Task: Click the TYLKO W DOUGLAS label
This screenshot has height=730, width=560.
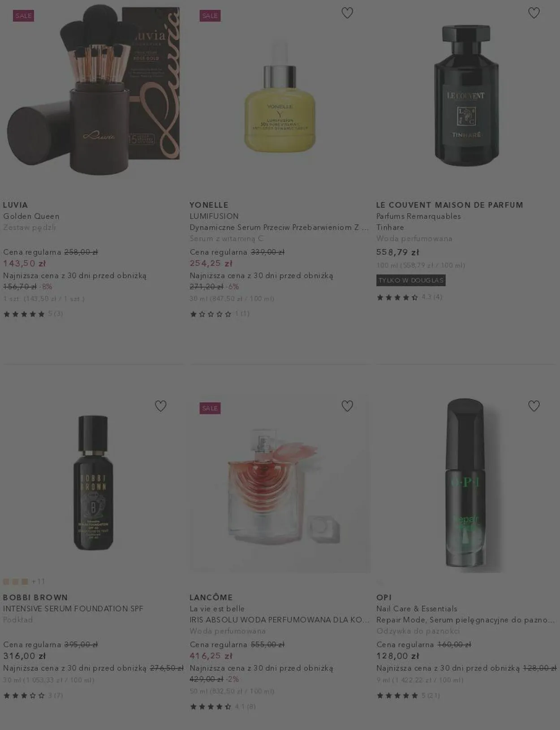Action: pyautogui.click(x=411, y=281)
